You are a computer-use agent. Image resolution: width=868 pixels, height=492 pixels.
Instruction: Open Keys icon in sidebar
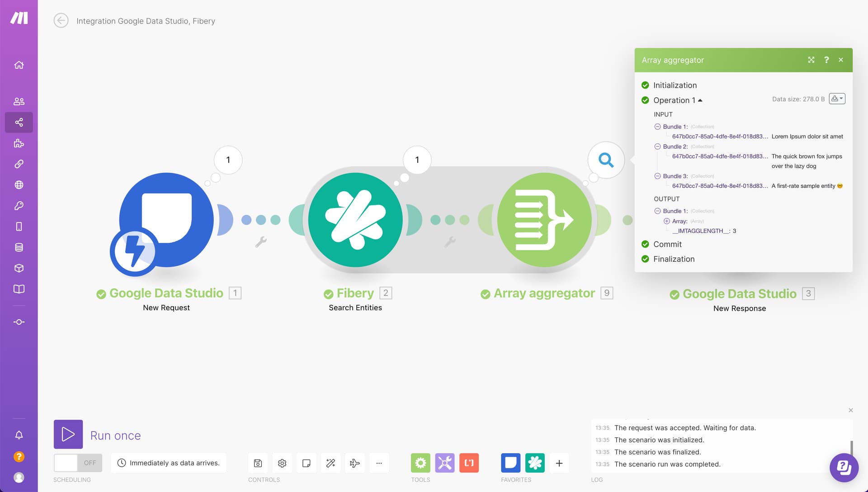click(x=19, y=206)
